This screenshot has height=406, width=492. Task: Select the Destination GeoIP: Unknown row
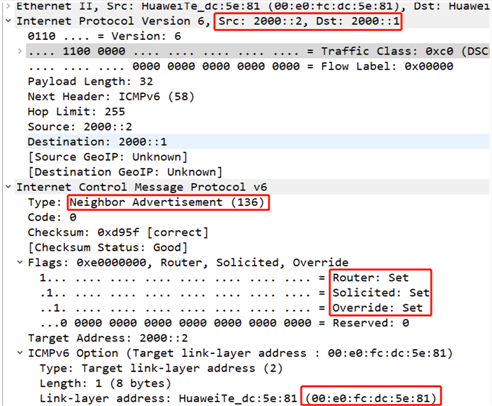tap(125, 172)
